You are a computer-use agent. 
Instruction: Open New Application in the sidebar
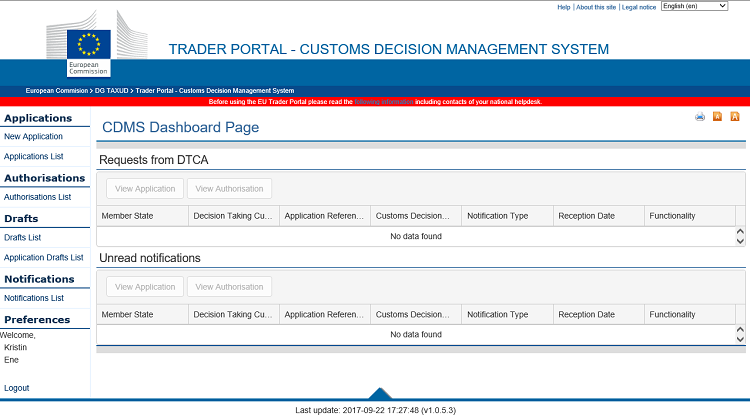pos(33,136)
